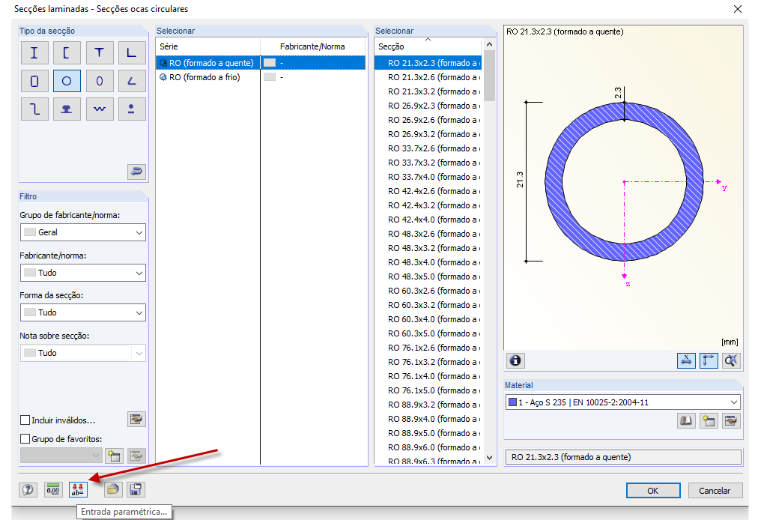
Task: Click the section name field RO 21.3x2.3
Action: (x=623, y=457)
